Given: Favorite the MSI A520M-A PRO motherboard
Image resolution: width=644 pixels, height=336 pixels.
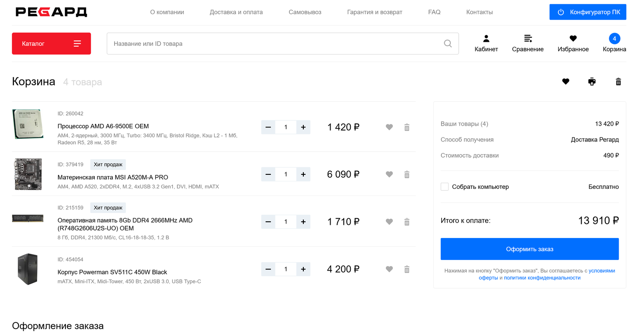Looking at the screenshot, I should click(x=389, y=174).
